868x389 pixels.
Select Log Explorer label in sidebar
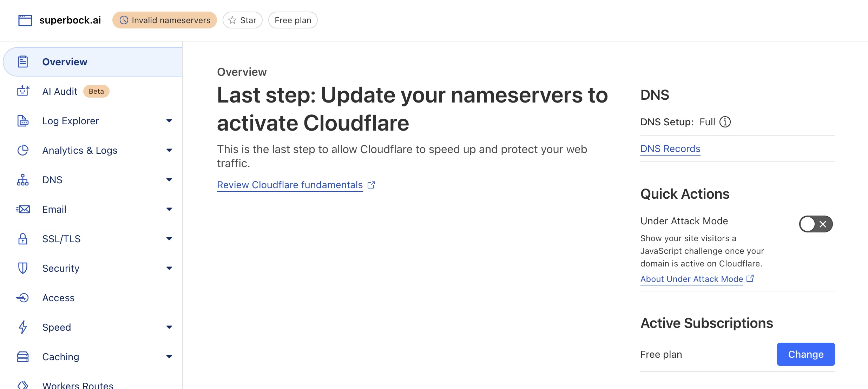click(x=71, y=121)
